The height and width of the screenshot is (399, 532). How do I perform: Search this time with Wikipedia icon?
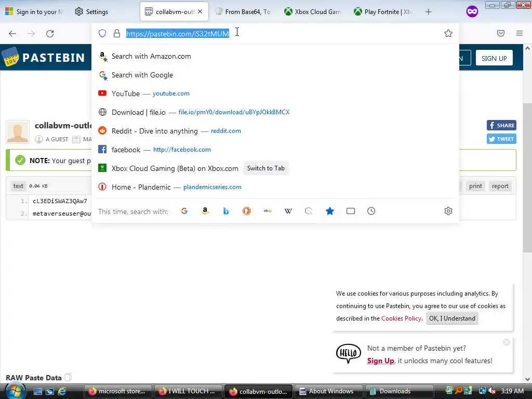click(x=288, y=211)
